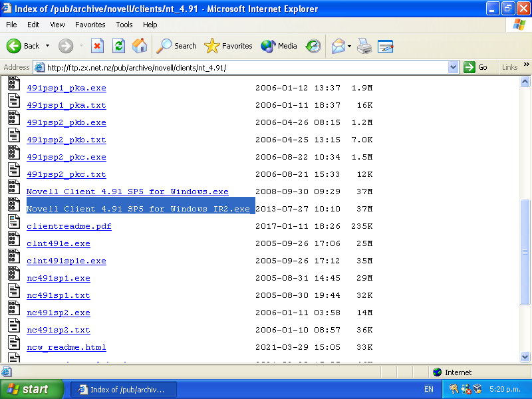Open the Help menu
This screenshot has height=399, width=532.
(150, 25)
